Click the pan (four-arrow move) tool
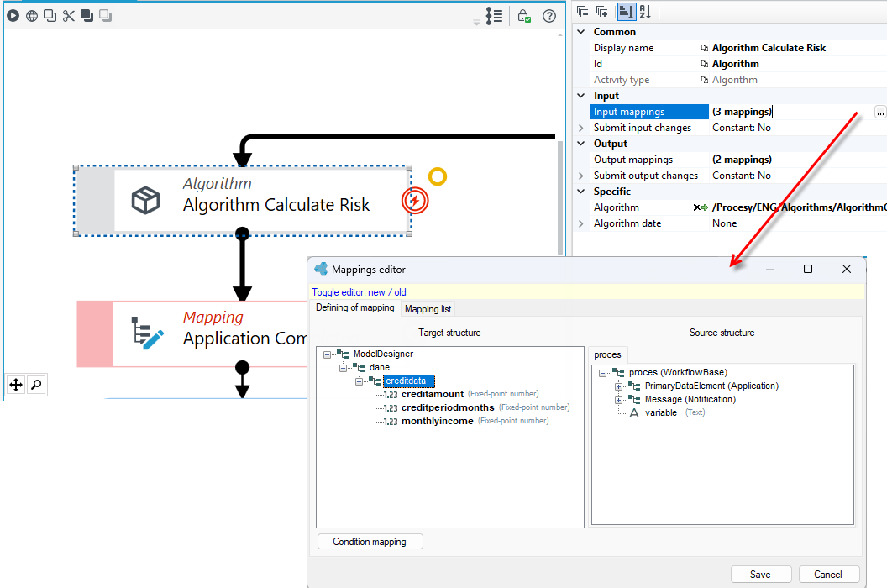The image size is (887, 588). [16, 385]
